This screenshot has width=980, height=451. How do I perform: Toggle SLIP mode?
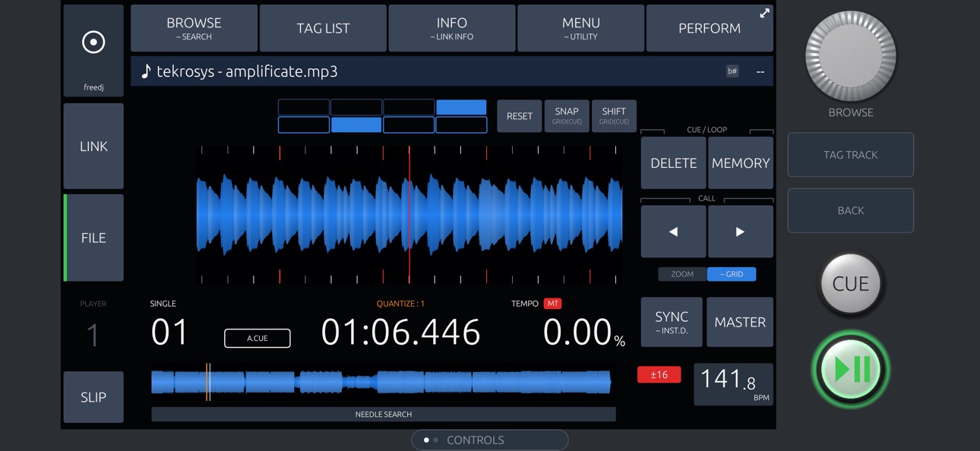(x=93, y=397)
